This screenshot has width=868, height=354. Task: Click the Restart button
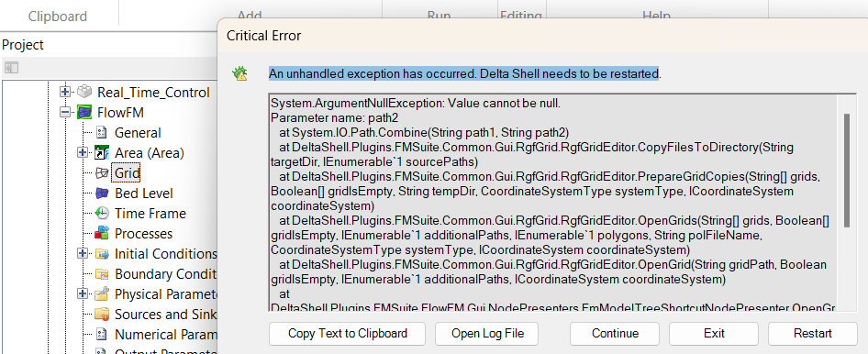pyautogui.click(x=813, y=334)
